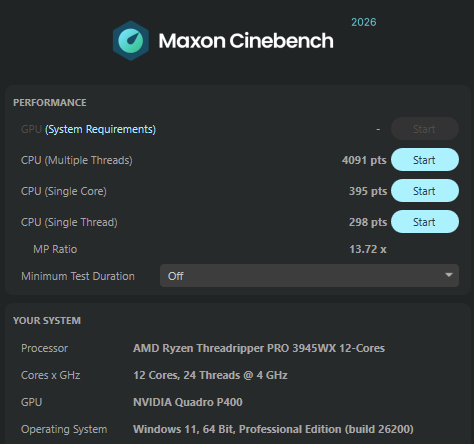
Task: Click the PERFORMANCE section heading
Action: (x=50, y=103)
